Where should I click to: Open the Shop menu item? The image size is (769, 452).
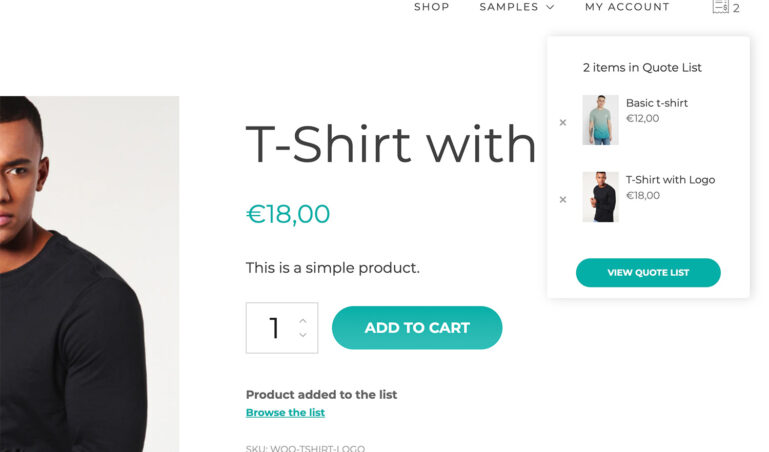(432, 7)
